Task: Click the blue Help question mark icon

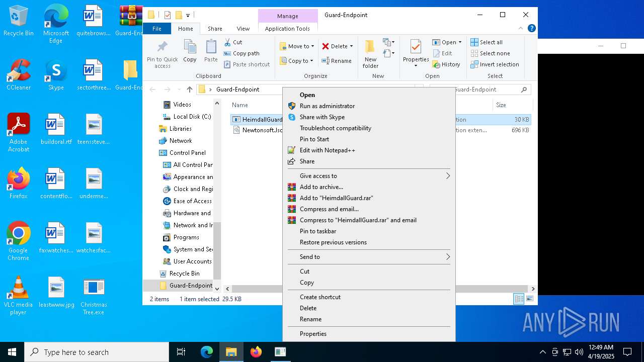Action: point(532,29)
